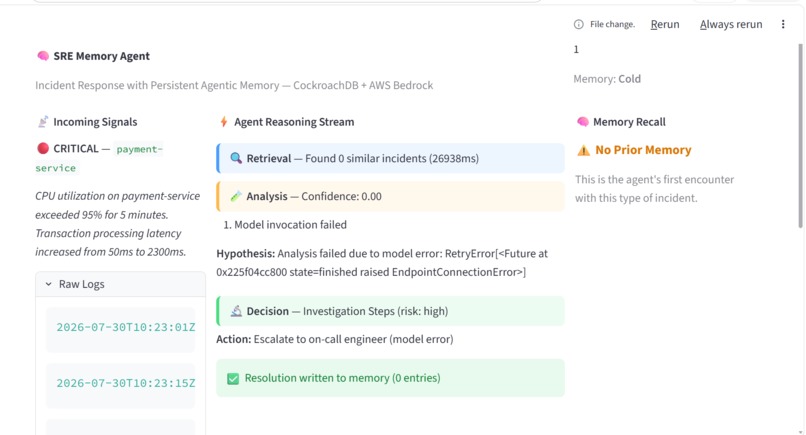Click the log entry 2026-07-30T10:23:15Z
806x435 pixels.
(121, 384)
